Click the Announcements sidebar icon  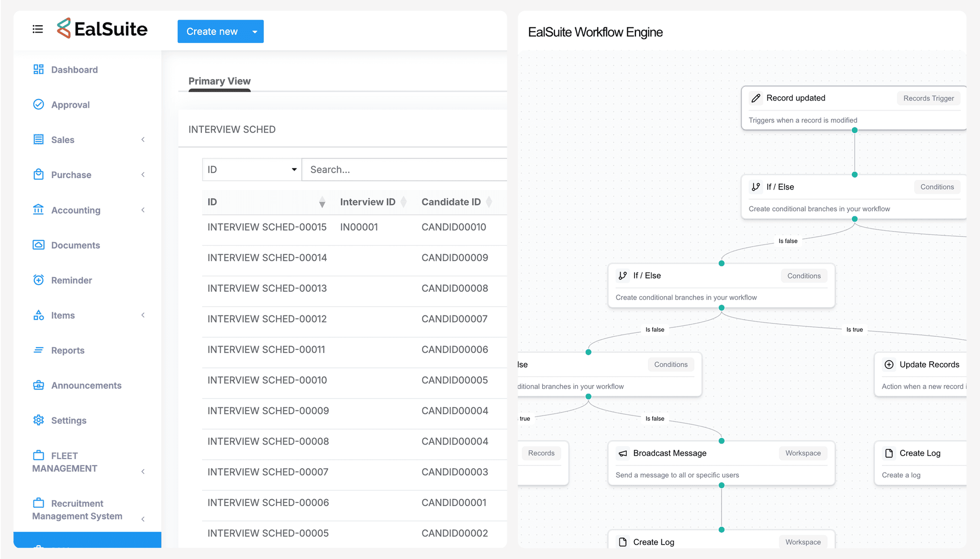[38, 385]
